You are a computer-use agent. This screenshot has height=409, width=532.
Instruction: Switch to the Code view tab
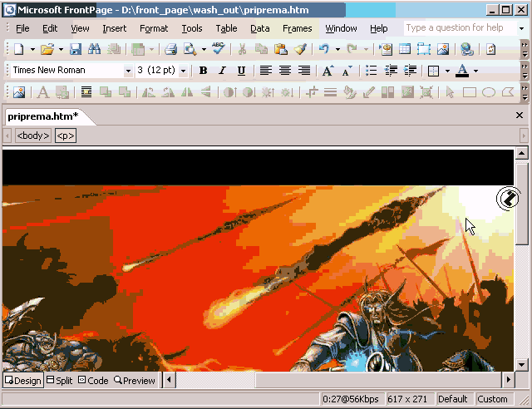coord(93,380)
